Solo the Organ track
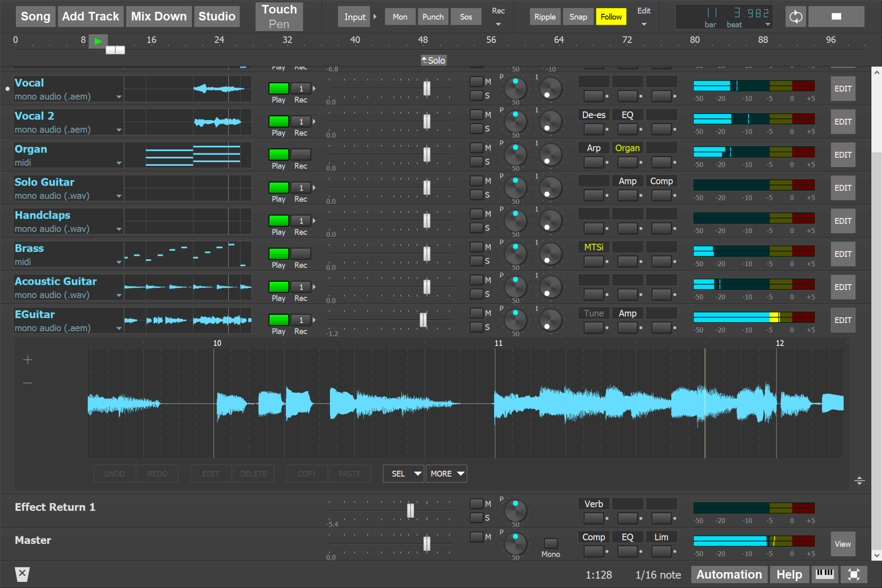The image size is (882, 588). point(477,162)
